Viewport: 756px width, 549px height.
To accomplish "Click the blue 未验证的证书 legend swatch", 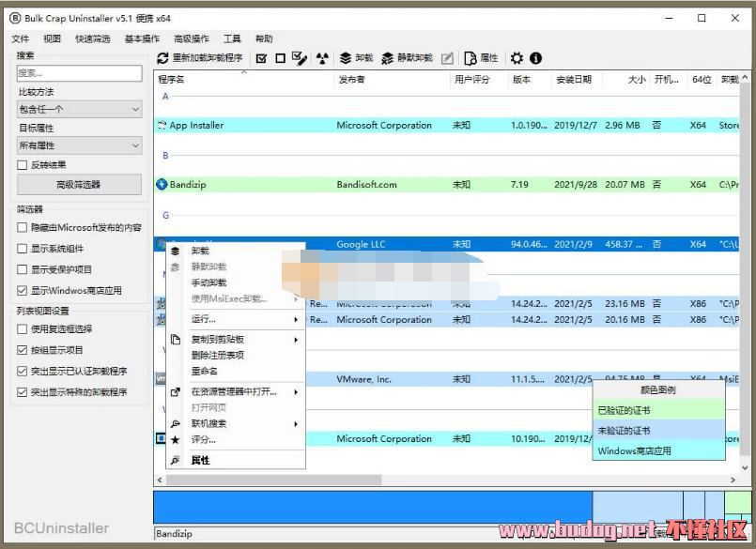I will pos(658,431).
